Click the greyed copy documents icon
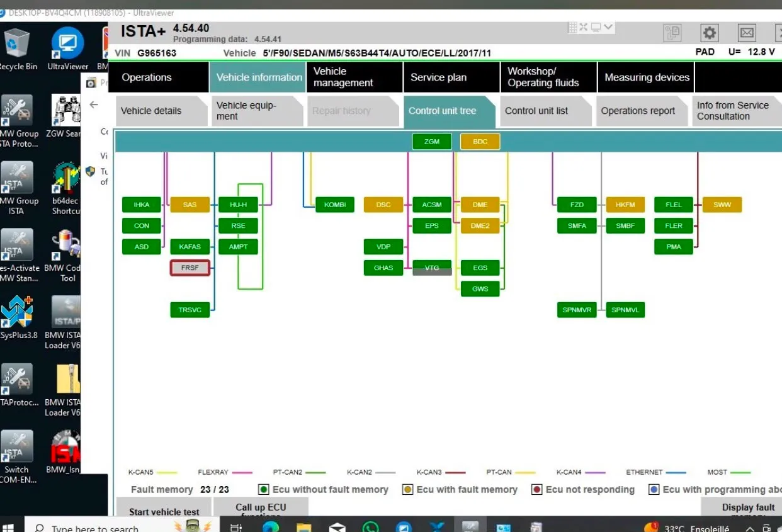 [x=672, y=33]
